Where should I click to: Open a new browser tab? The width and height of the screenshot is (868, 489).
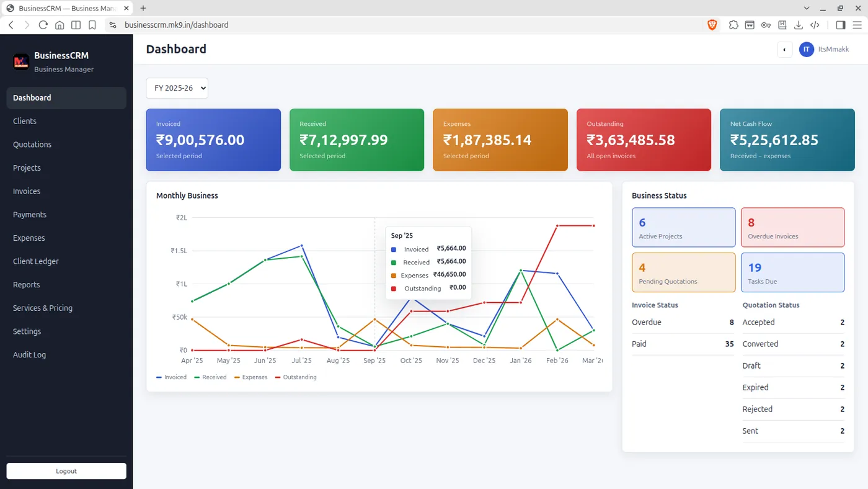[x=143, y=8]
